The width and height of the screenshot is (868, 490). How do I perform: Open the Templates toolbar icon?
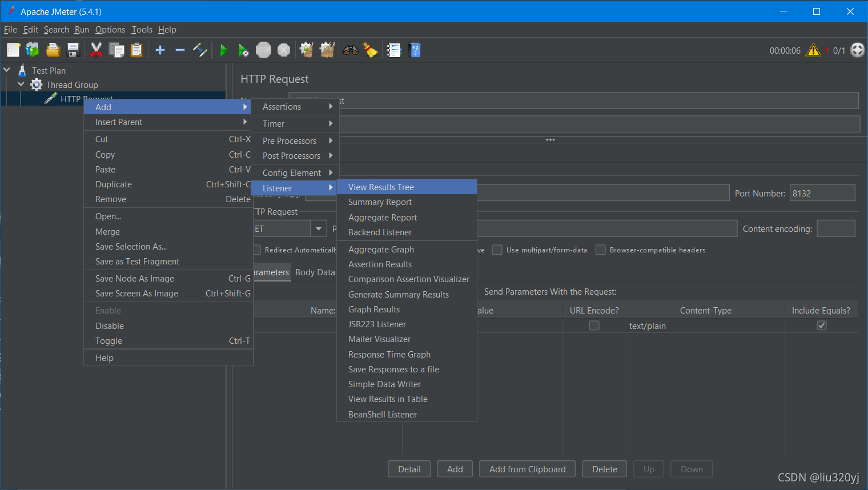[x=33, y=50]
